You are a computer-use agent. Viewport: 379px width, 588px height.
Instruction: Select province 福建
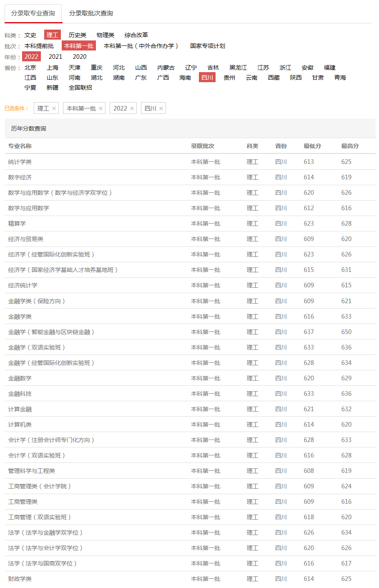[x=330, y=68]
